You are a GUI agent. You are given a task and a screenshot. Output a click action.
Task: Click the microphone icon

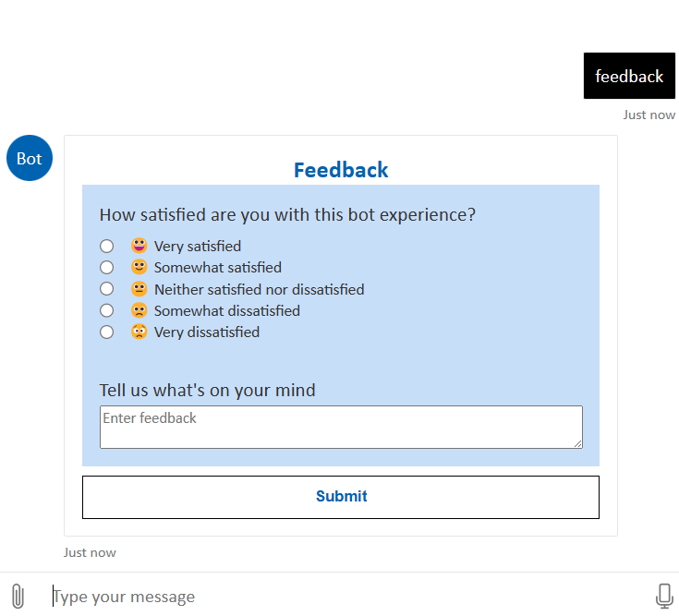click(663, 596)
